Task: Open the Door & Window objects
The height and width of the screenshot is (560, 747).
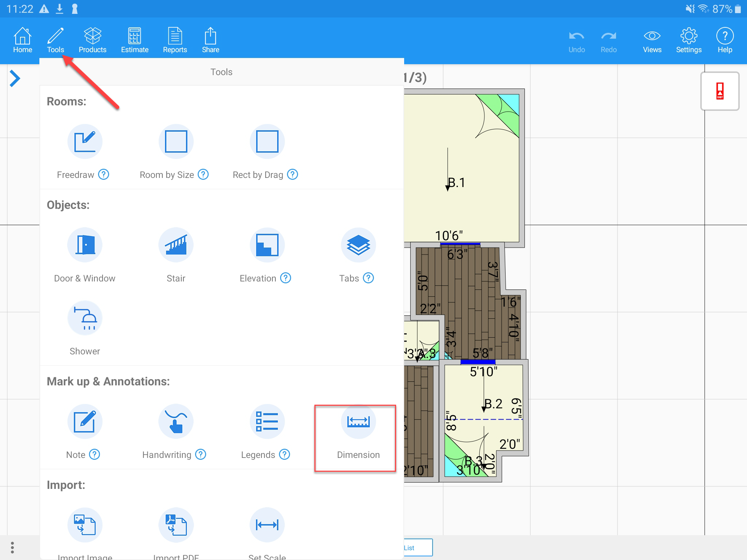Action: point(85,245)
